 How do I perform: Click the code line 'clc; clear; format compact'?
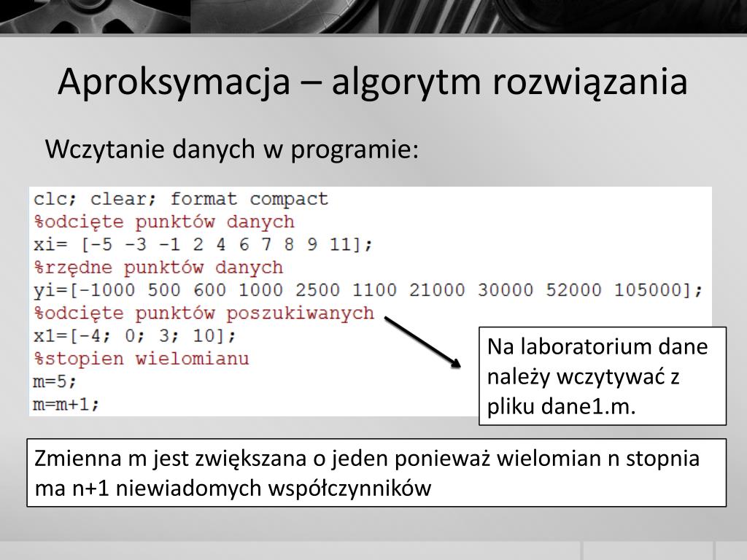coord(181,198)
